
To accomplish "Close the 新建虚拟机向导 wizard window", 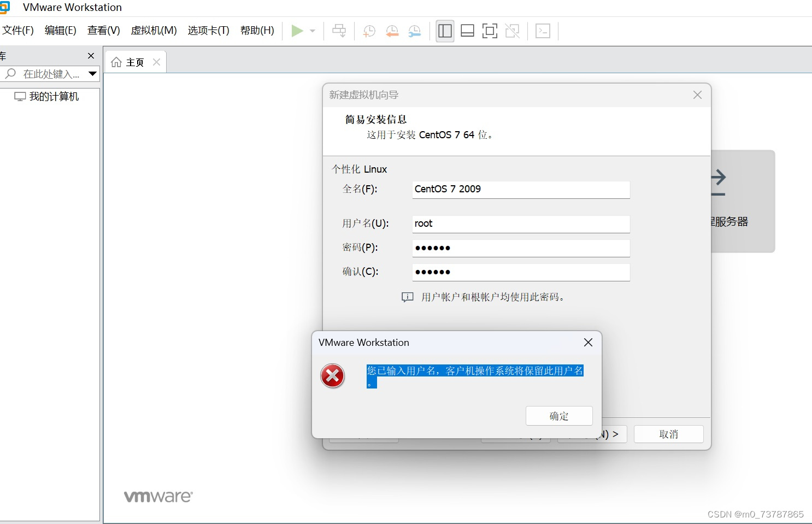I will point(697,95).
